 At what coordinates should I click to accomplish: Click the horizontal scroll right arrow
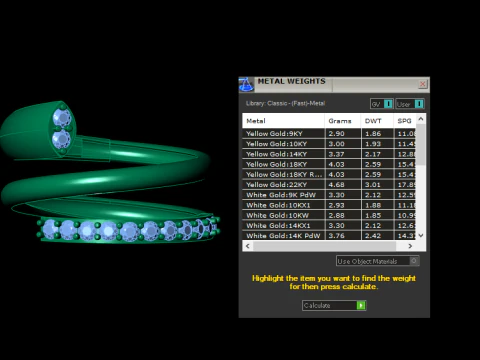[x=410, y=246]
